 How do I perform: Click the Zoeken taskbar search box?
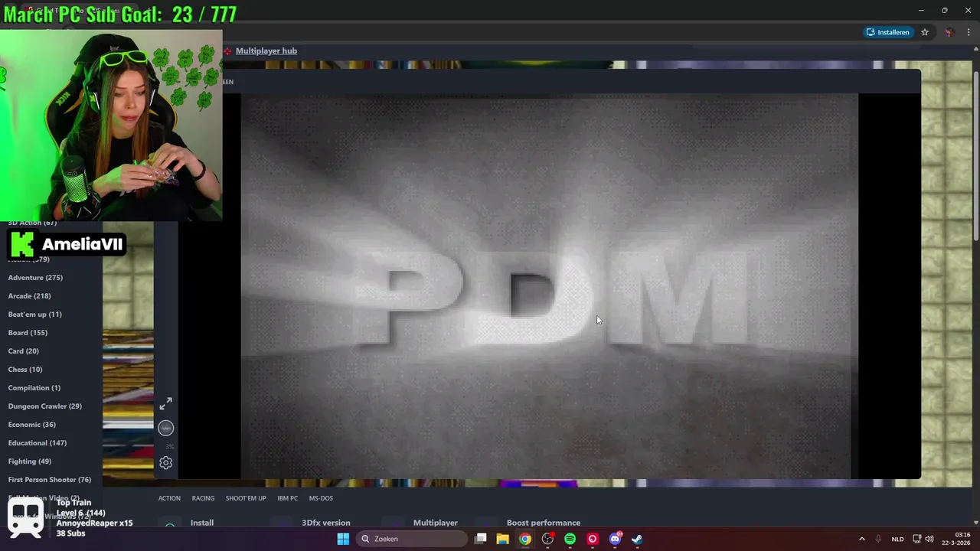pos(412,539)
